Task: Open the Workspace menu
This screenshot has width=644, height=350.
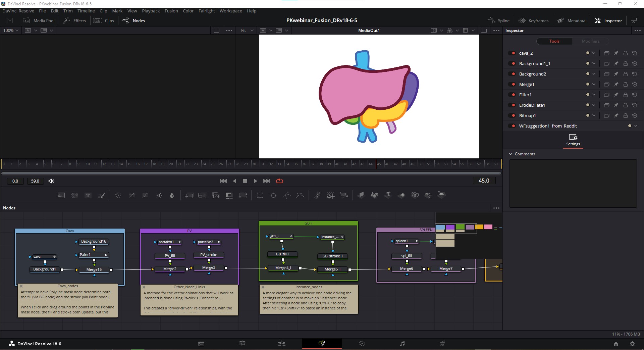Action: (x=231, y=11)
